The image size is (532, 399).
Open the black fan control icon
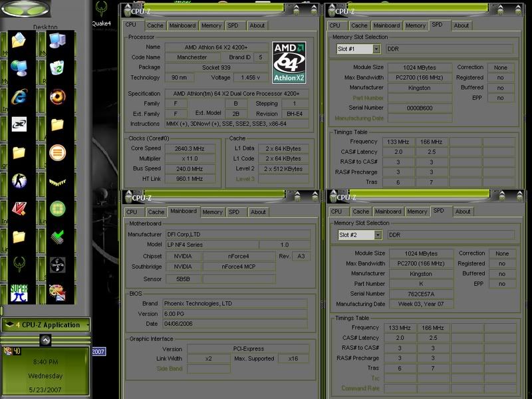tap(57, 265)
